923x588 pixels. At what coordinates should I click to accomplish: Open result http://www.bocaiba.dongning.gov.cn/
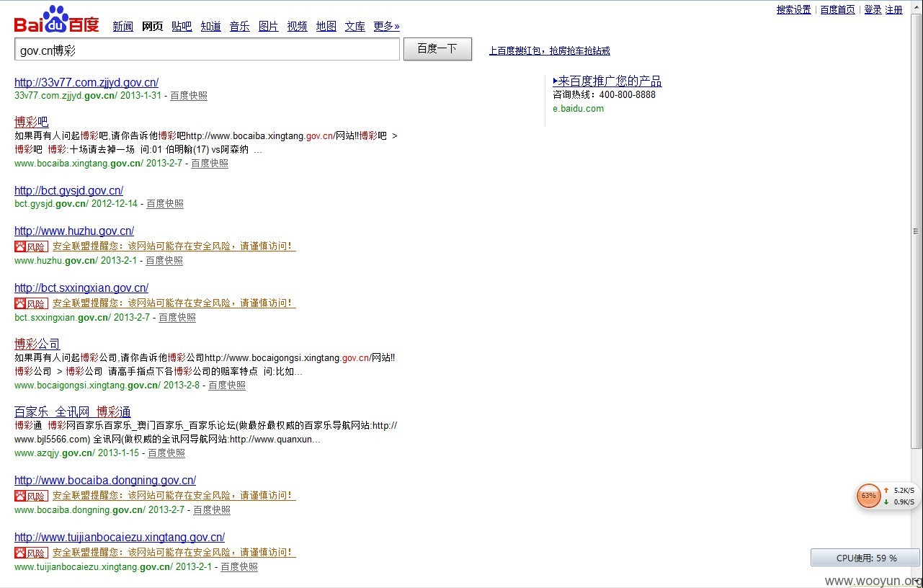coord(105,481)
